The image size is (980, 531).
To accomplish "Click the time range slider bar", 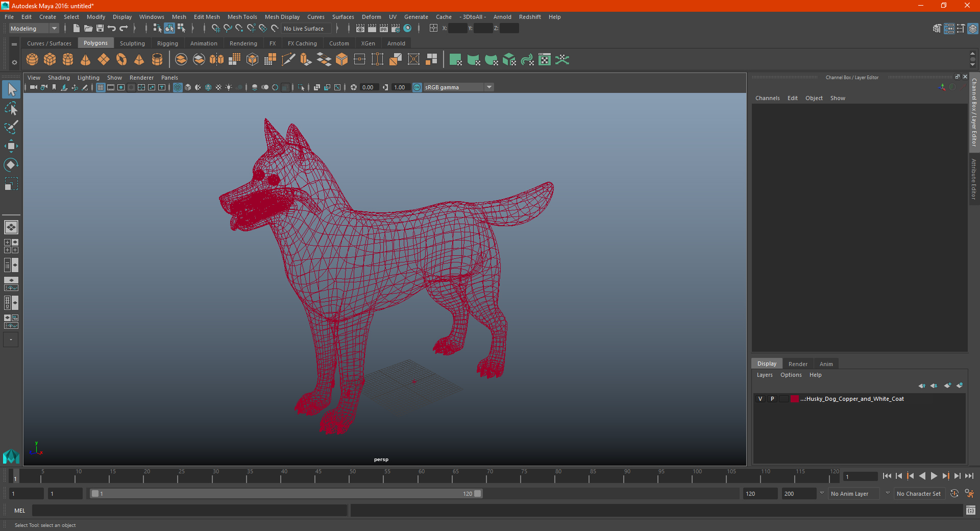I will pos(286,494).
